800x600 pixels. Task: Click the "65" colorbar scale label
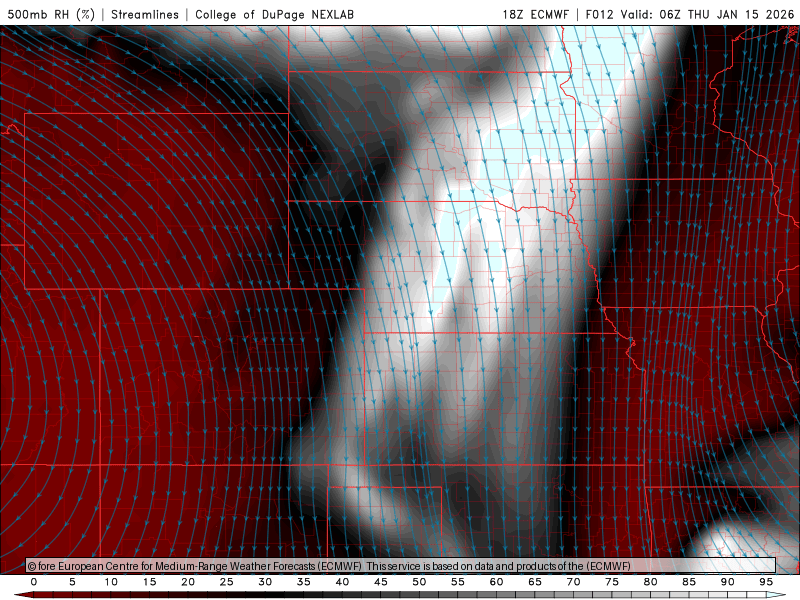click(535, 582)
